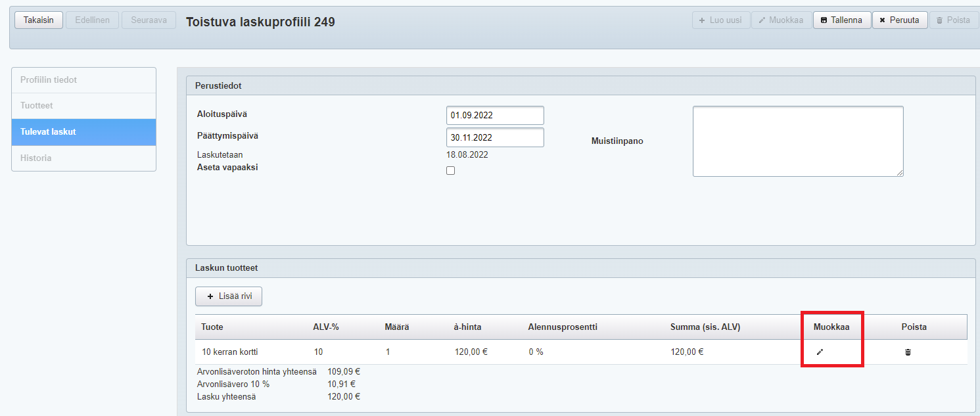Click the Muokkaa button in top toolbar
The width and height of the screenshot is (980, 416).
[781, 20]
